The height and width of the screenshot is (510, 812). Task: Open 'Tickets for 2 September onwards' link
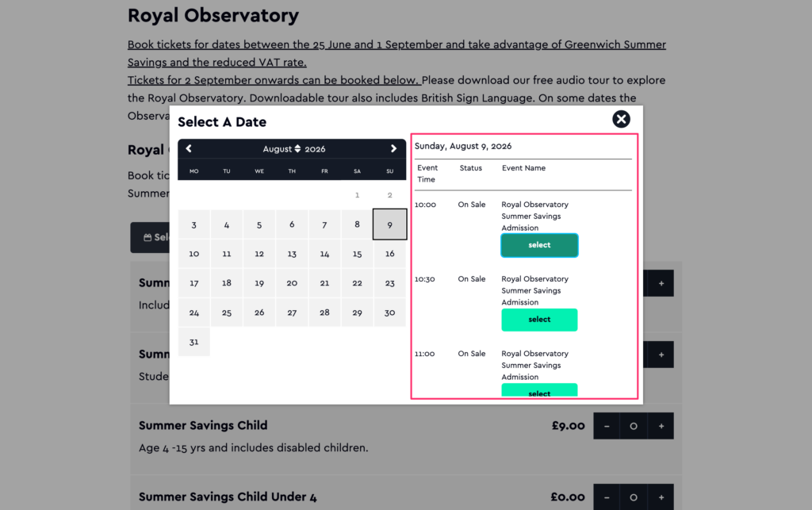tap(274, 80)
